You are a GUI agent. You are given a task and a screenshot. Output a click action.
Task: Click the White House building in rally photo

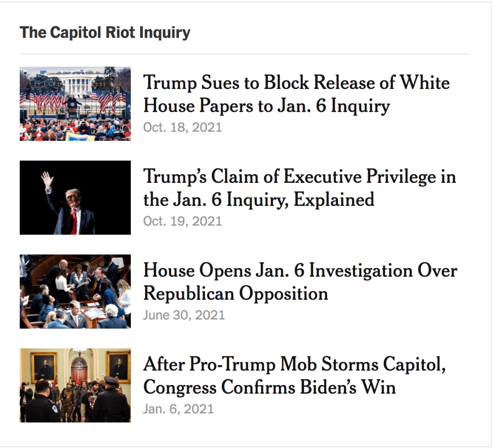pos(77,82)
